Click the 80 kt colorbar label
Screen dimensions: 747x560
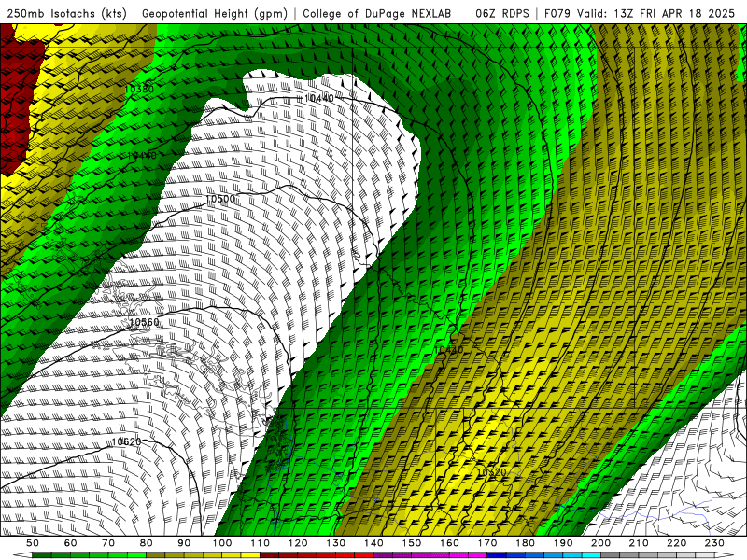point(147,543)
